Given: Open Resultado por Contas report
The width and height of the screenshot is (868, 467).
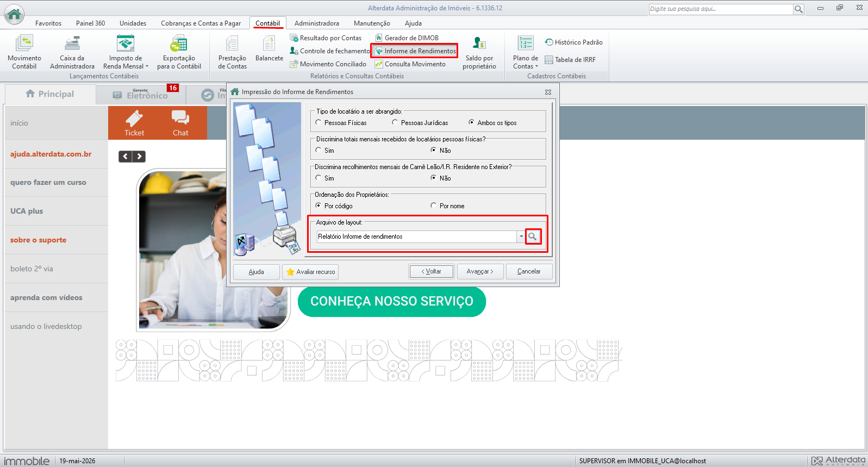Looking at the screenshot, I should (x=326, y=38).
